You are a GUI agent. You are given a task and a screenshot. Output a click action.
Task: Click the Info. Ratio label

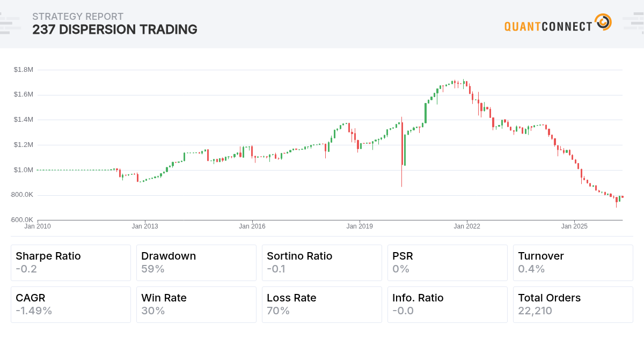[x=418, y=298]
